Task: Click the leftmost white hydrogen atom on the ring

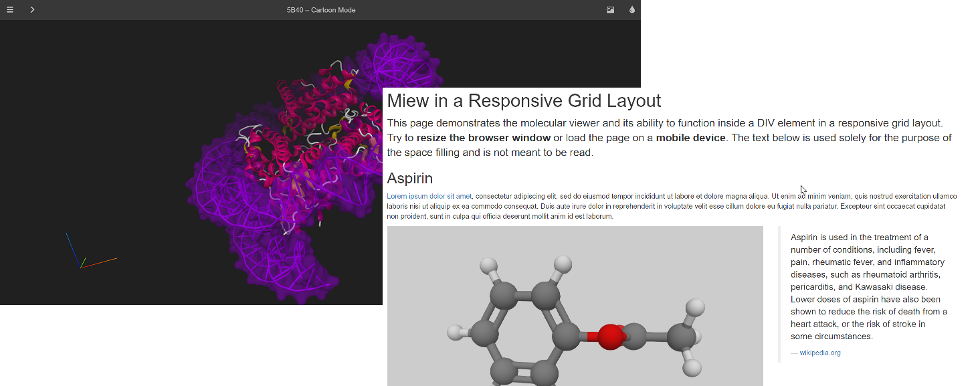Action: click(x=456, y=332)
